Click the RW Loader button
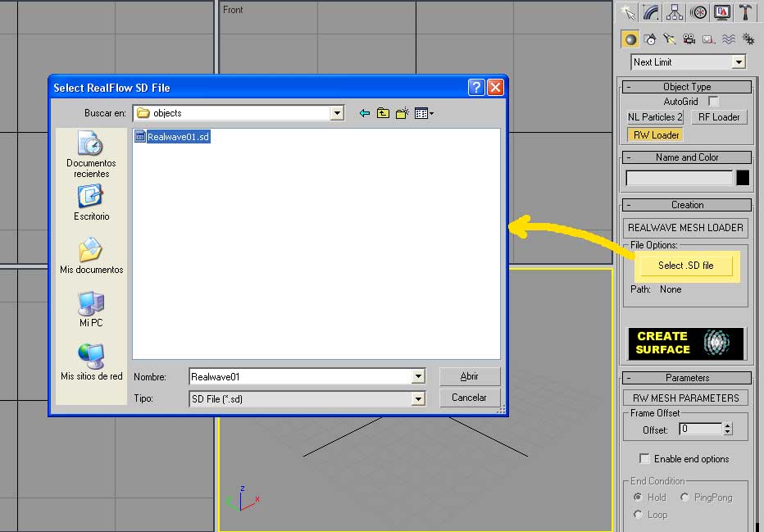 click(x=656, y=135)
